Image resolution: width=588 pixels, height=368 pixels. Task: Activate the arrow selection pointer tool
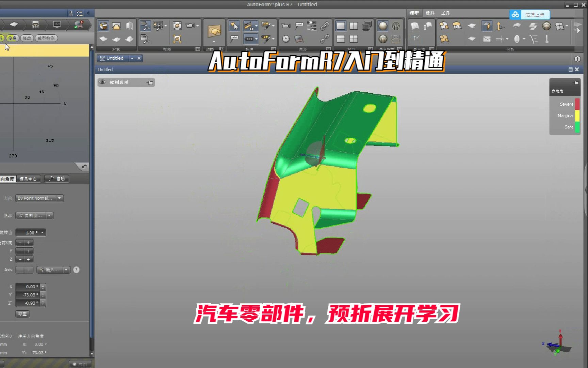pyautogui.click(x=234, y=26)
